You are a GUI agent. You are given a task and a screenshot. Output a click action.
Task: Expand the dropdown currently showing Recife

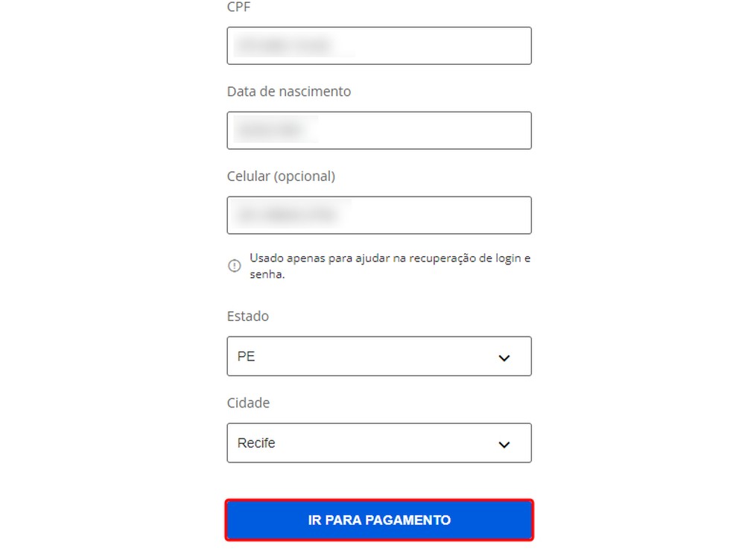tap(379, 442)
